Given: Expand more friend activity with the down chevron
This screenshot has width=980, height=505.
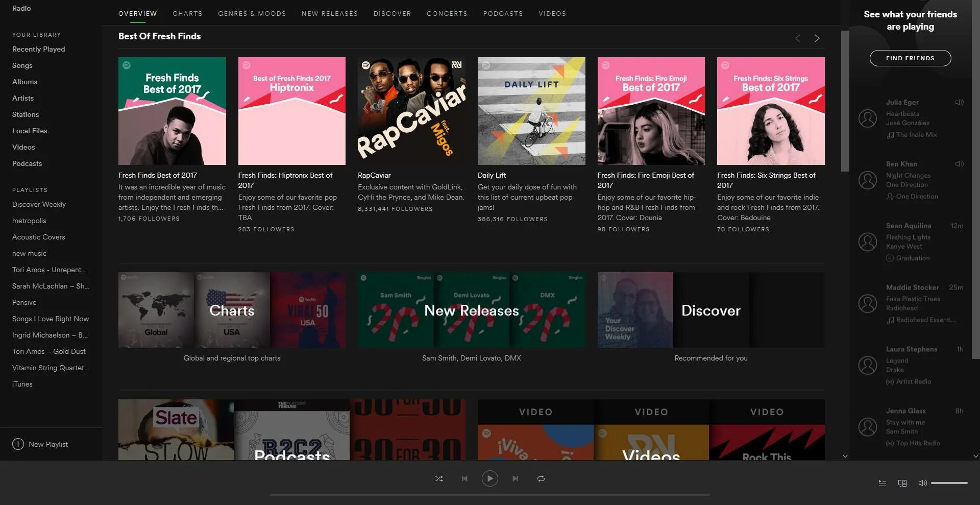Looking at the screenshot, I should pyautogui.click(x=845, y=456).
